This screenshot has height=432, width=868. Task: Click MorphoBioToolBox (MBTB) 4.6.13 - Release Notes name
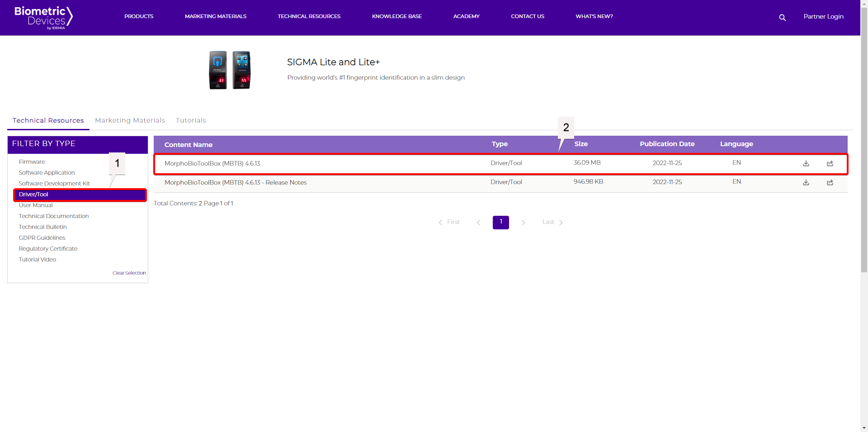point(236,182)
